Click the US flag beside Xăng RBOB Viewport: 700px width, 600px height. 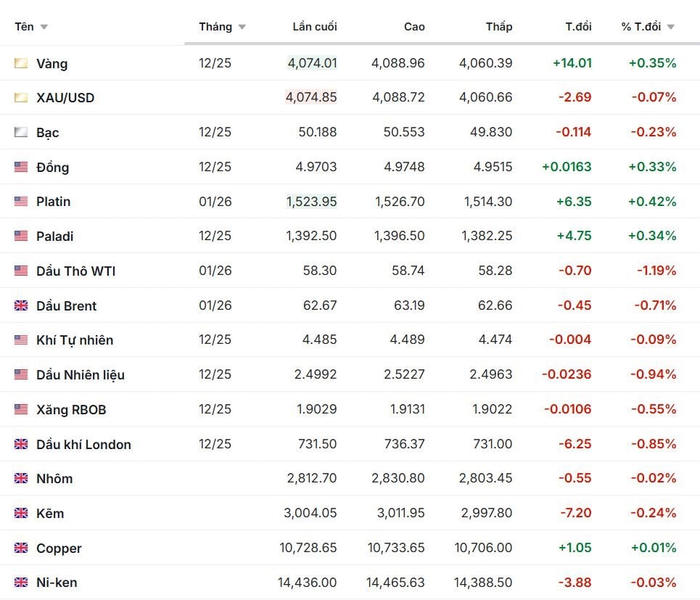coord(21,409)
